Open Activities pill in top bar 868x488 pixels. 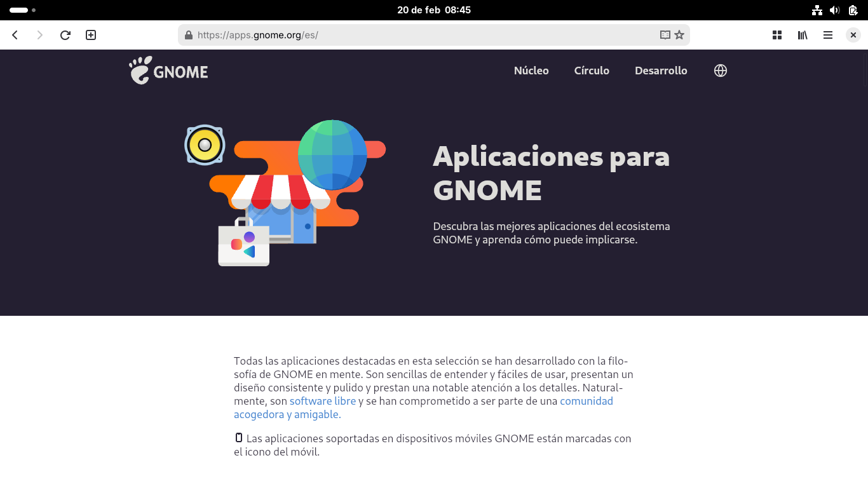pyautogui.click(x=22, y=10)
